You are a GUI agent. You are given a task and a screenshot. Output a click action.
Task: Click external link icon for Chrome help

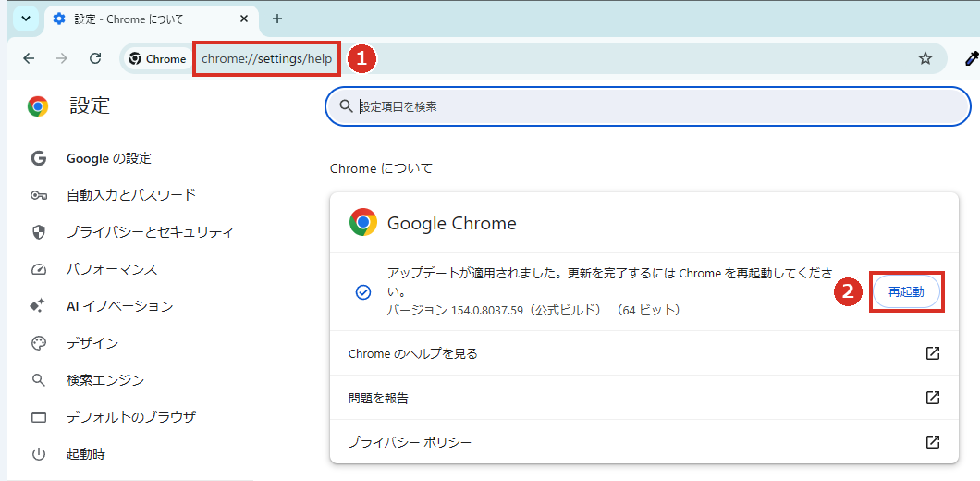(x=933, y=353)
